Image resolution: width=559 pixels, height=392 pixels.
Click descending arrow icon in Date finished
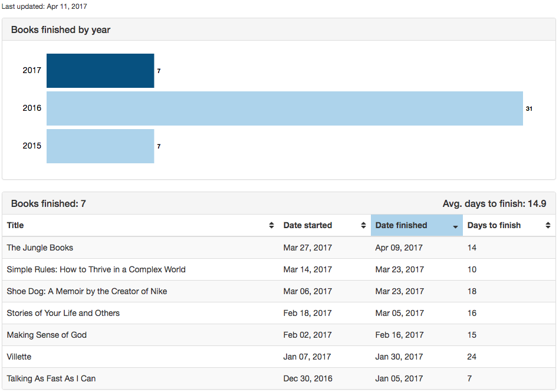tap(455, 226)
